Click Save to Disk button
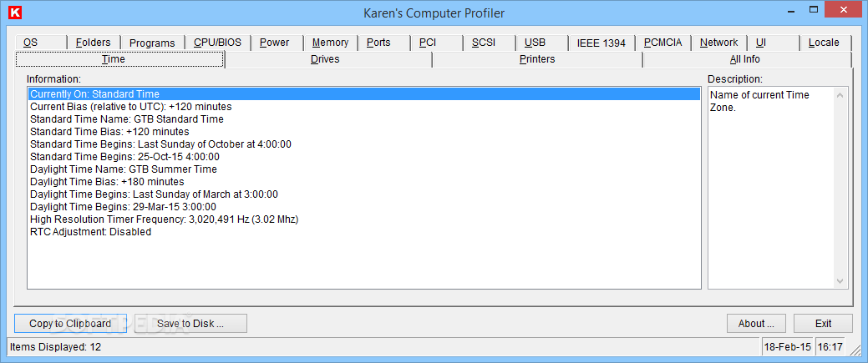This screenshot has height=363, width=868. coord(190,324)
